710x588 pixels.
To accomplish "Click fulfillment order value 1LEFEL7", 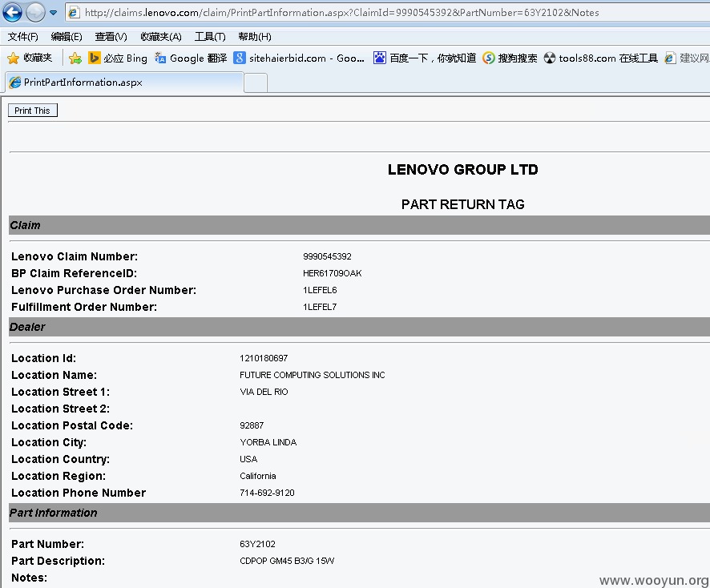I will (x=320, y=307).
